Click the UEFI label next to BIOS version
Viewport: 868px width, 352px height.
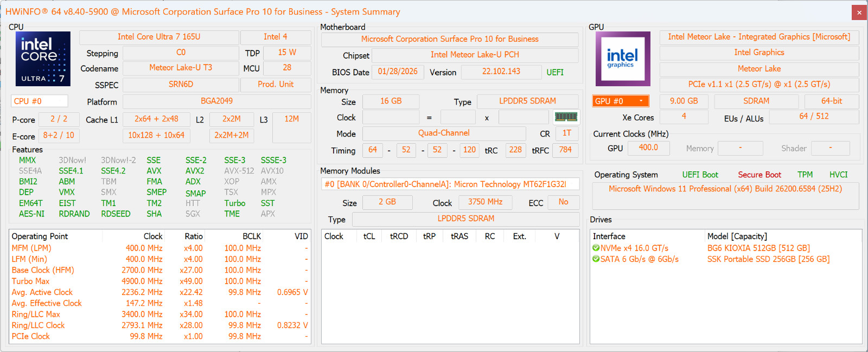(x=555, y=72)
